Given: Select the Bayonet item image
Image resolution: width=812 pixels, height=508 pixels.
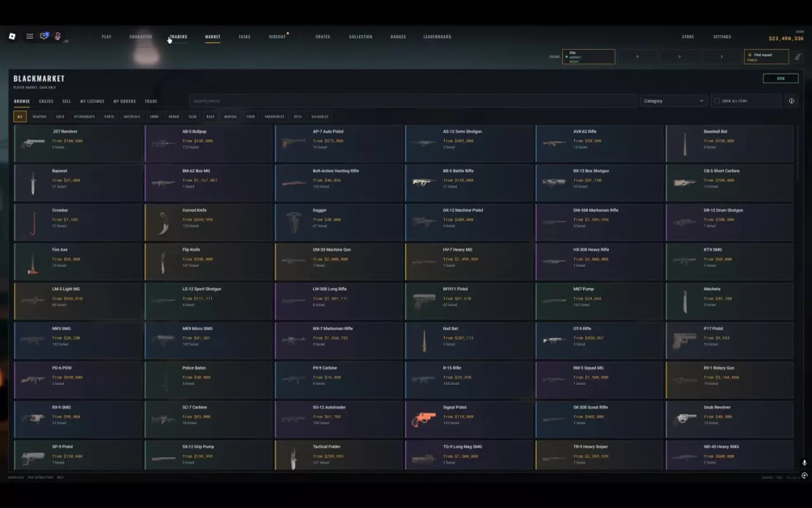Looking at the screenshot, I should pyautogui.click(x=32, y=183).
